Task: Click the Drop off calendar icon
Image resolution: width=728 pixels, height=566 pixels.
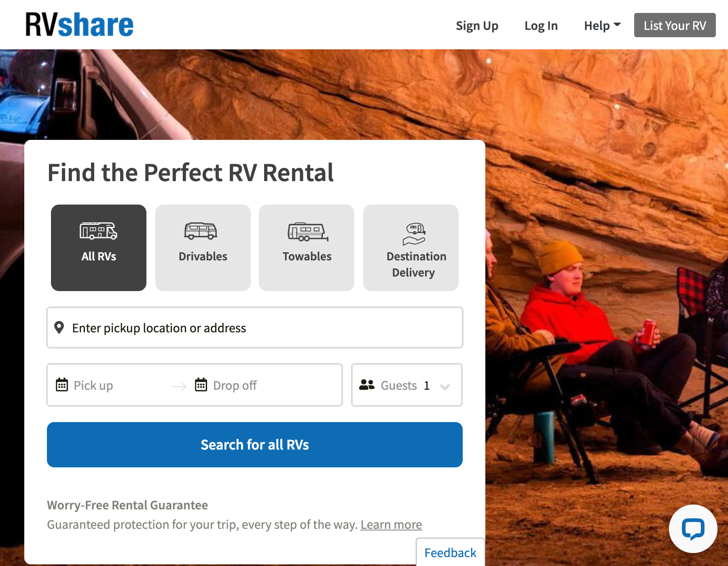Action: tap(202, 385)
